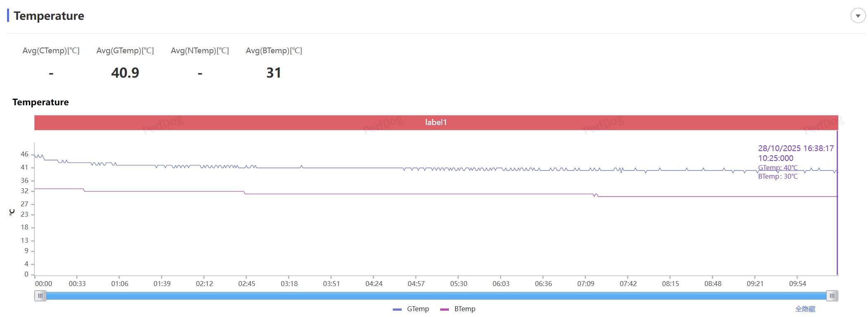Click the Temperature section heading

point(49,16)
